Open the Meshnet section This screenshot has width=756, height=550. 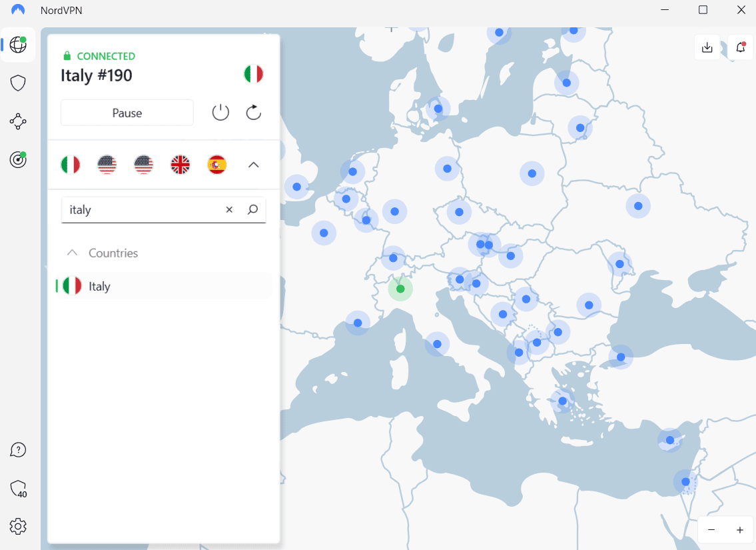[x=19, y=121]
